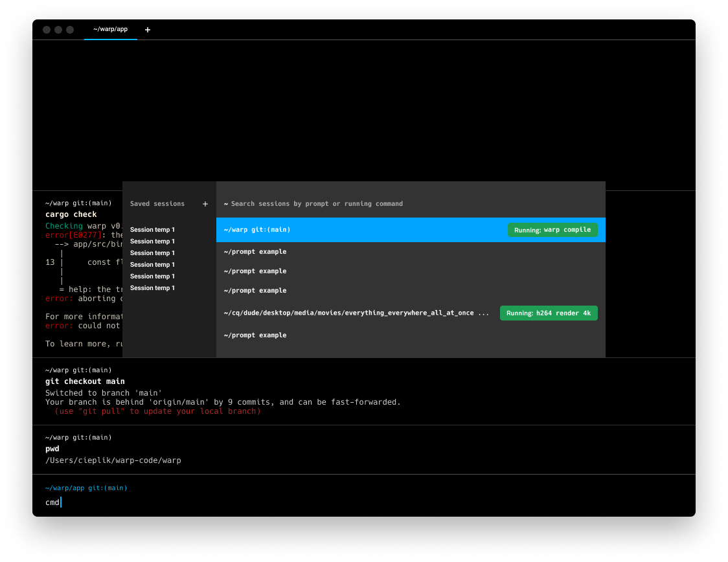The image size is (728, 562).
Task: Open the last Session temp 1 entry
Action: point(152,288)
